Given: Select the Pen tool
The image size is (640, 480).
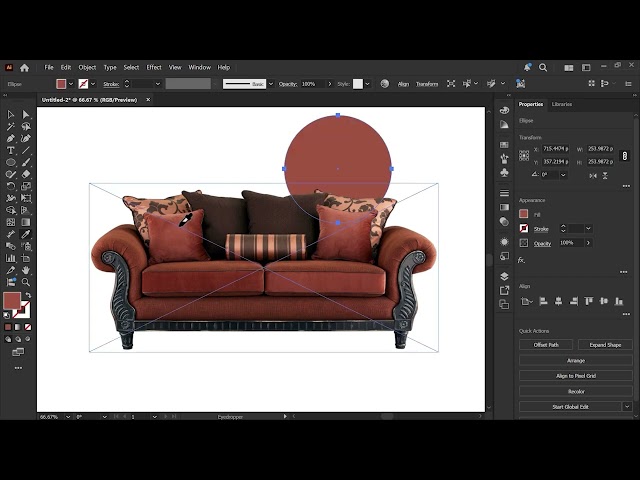Looking at the screenshot, I should click(11, 138).
